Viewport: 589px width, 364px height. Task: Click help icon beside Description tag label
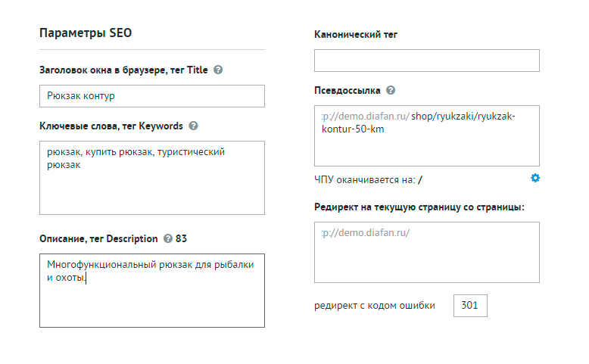pyautogui.click(x=167, y=238)
